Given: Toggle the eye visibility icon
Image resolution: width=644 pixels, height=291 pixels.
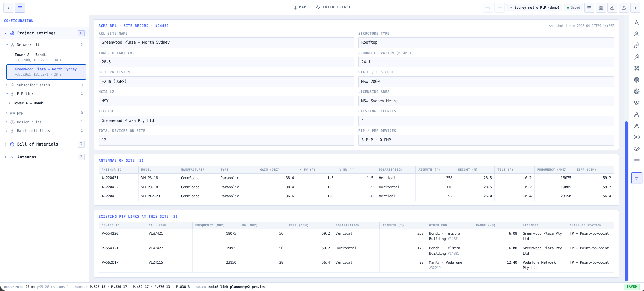Looking at the screenshot, I should [637, 149].
